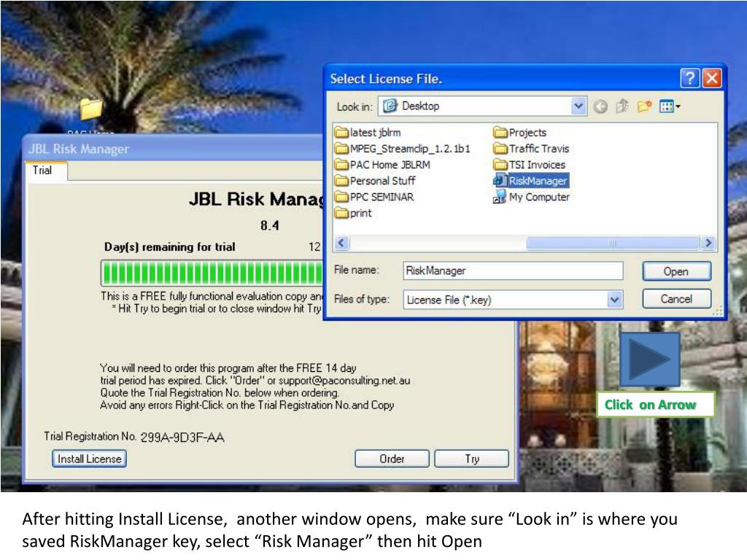Image resolution: width=747 pixels, height=560 pixels.
Task: Close the Select License File dialog
Action: point(712,78)
